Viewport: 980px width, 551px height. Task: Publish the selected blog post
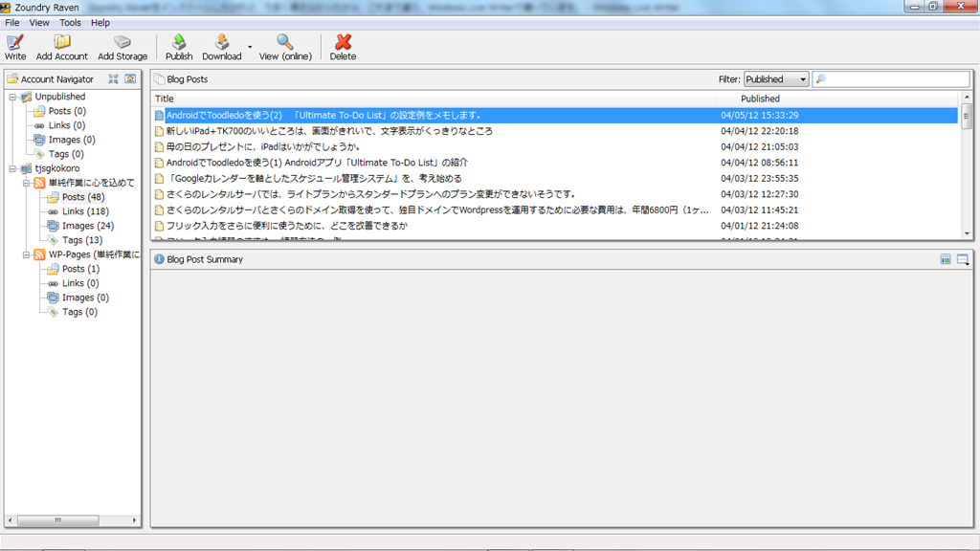pyautogui.click(x=179, y=42)
